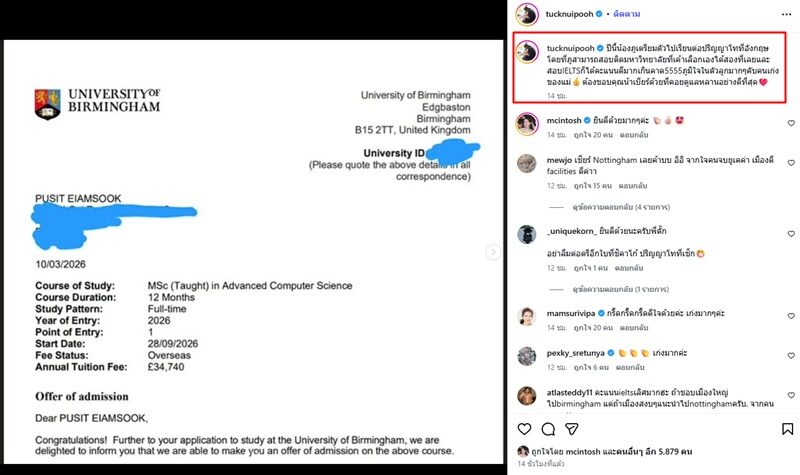
Task: Reply to the mamsurivipa comment
Action: (634, 328)
